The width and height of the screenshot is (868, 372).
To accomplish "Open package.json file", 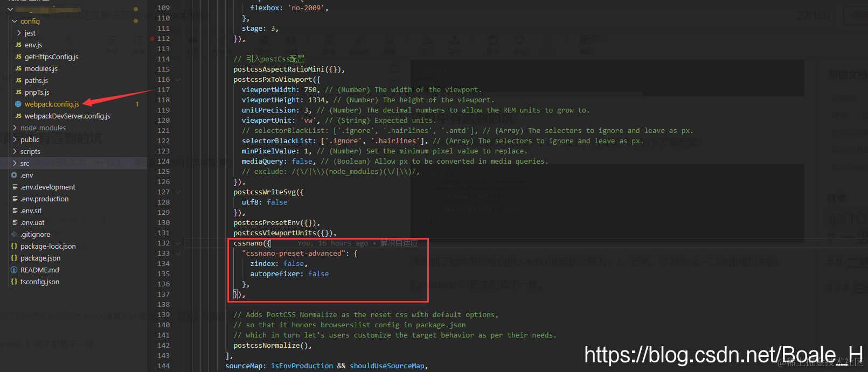I will [40, 258].
